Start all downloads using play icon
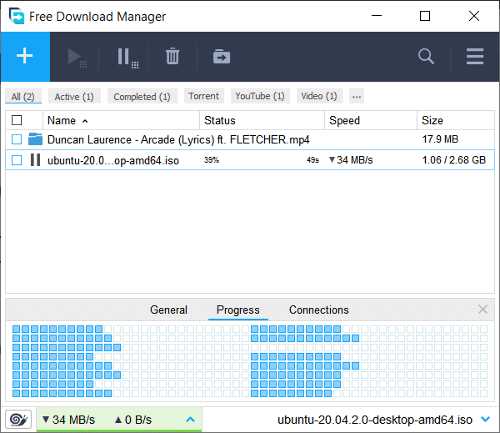The width and height of the screenshot is (500, 433). [x=77, y=59]
